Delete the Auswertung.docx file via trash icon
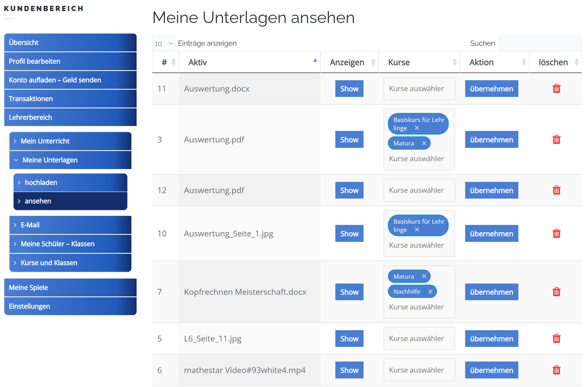Screen dimensions: 588x387 pyautogui.click(x=556, y=89)
